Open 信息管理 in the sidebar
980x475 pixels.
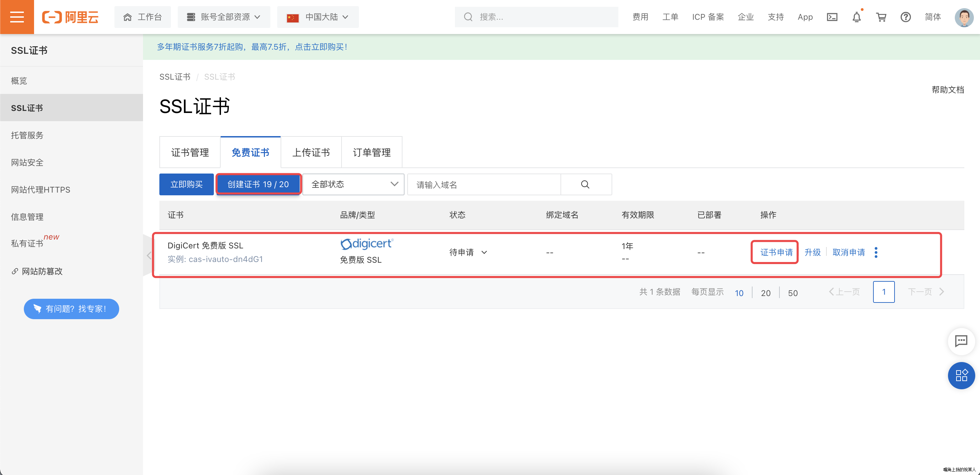tap(72, 217)
